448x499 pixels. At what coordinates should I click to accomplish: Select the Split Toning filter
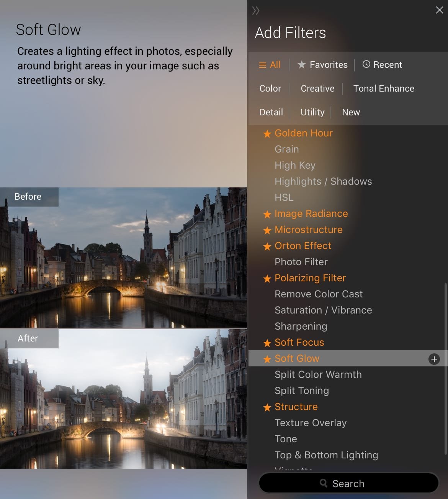[x=302, y=391]
